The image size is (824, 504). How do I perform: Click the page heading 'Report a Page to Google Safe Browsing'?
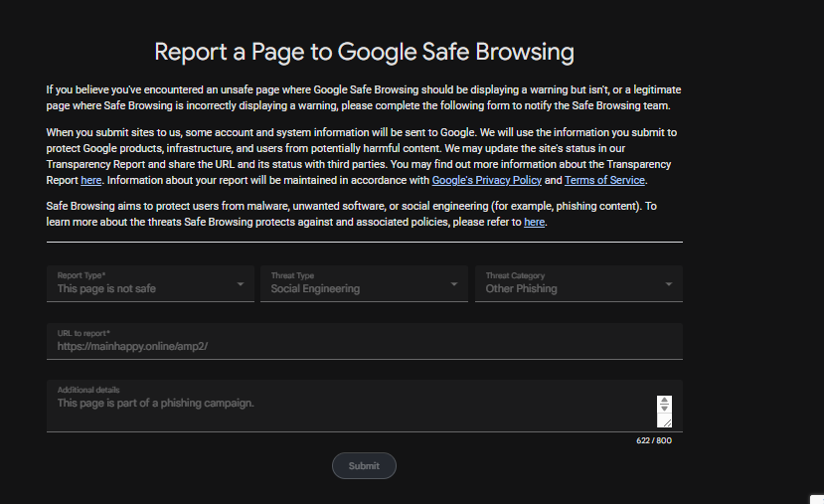364,52
